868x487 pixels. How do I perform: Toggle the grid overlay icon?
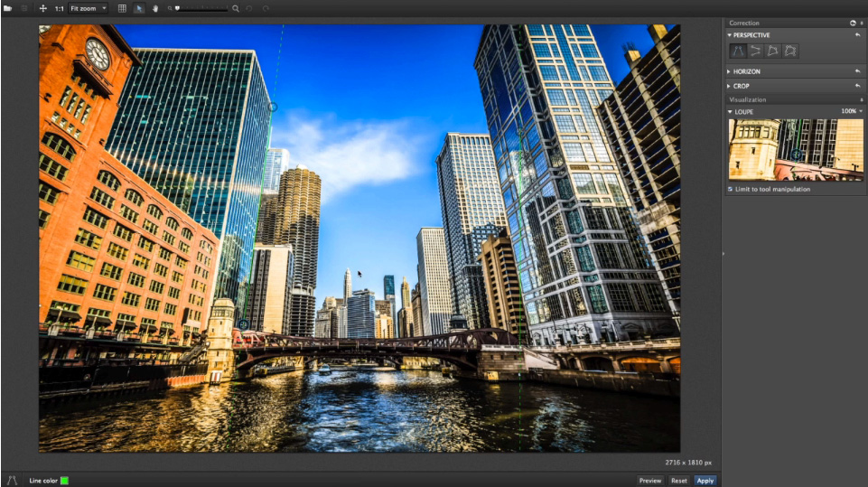122,8
